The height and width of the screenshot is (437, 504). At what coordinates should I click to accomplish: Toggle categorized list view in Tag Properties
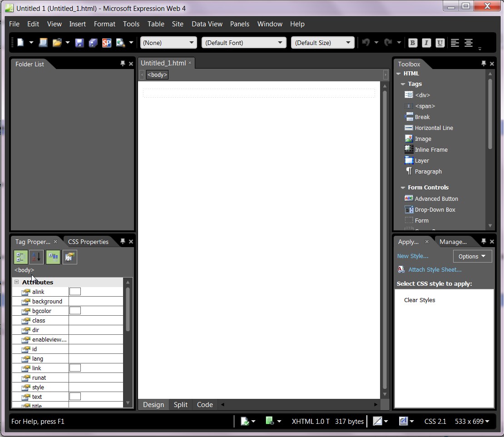[x=20, y=257]
